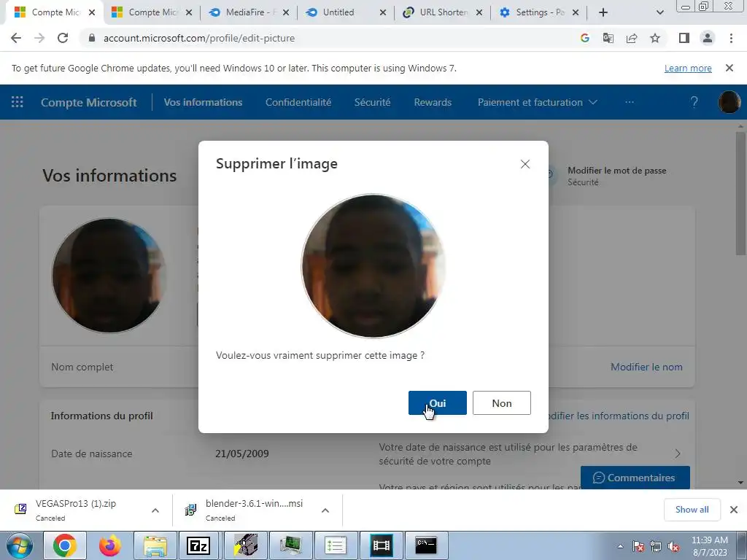
Task: Cancel deletion with the Non button
Action: point(502,402)
